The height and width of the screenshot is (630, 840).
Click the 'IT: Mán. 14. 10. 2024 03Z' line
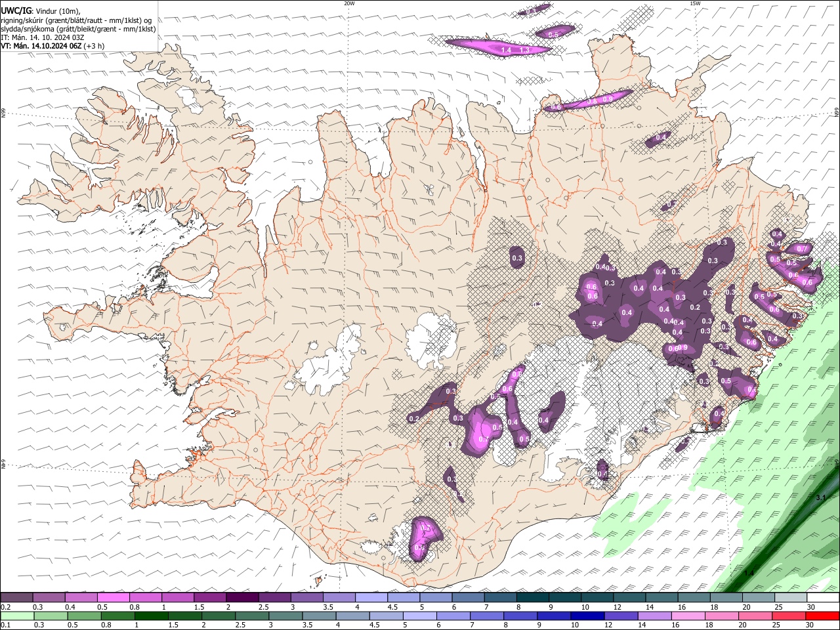click(x=43, y=37)
